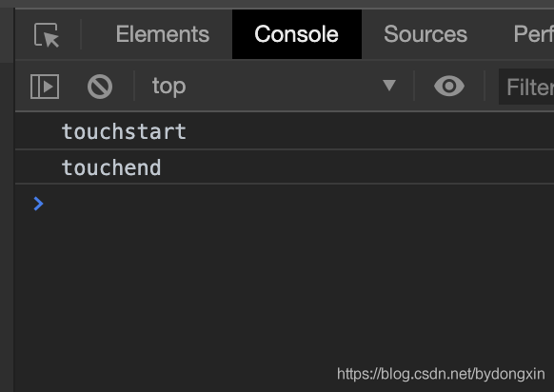Clear console with the ban icon
The image size is (554, 392).
tap(100, 87)
